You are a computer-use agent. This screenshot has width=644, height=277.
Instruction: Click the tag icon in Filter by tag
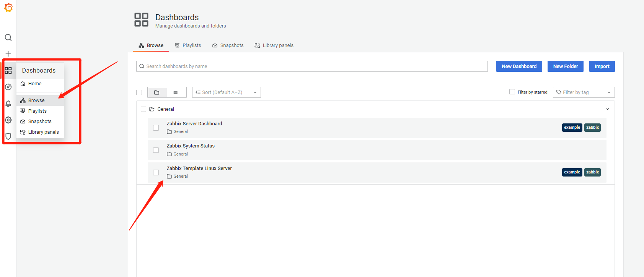[x=559, y=92]
